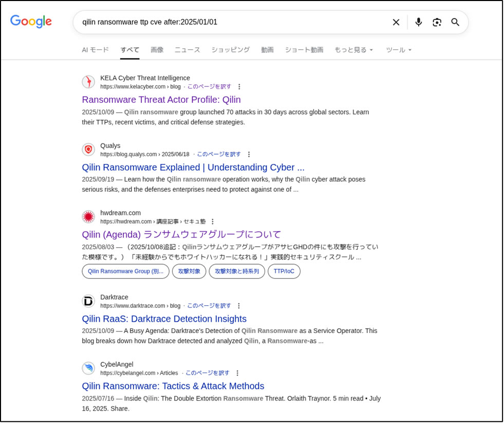Open the three-dot menu beside the KELA result
Viewport: 504px width, 423px height.
pyautogui.click(x=239, y=87)
